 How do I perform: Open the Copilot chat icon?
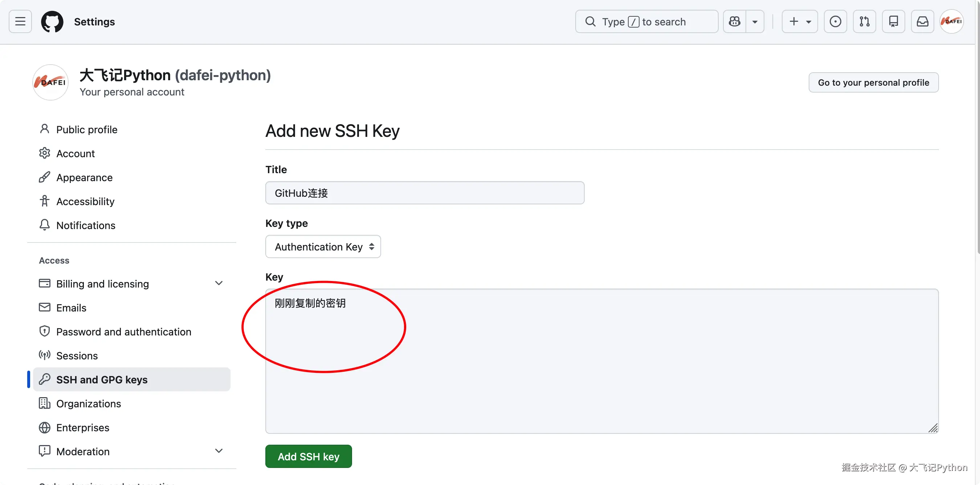tap(734, 22)
